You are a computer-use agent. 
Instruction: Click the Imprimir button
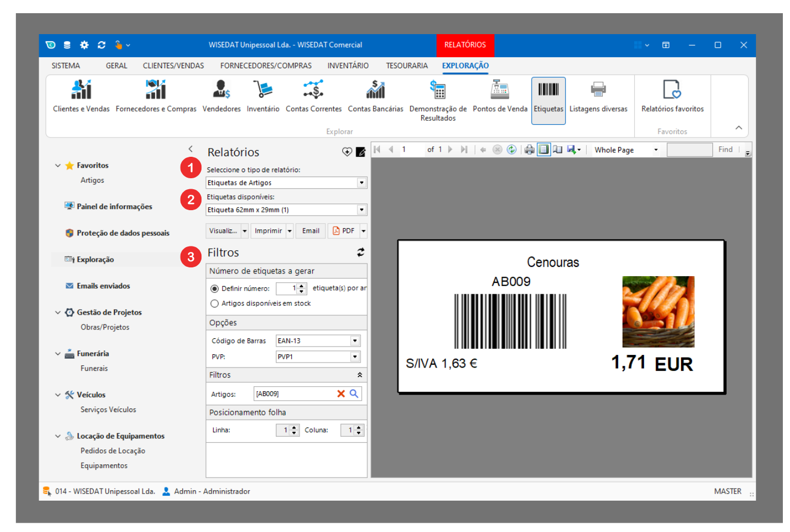coord(268,231)
